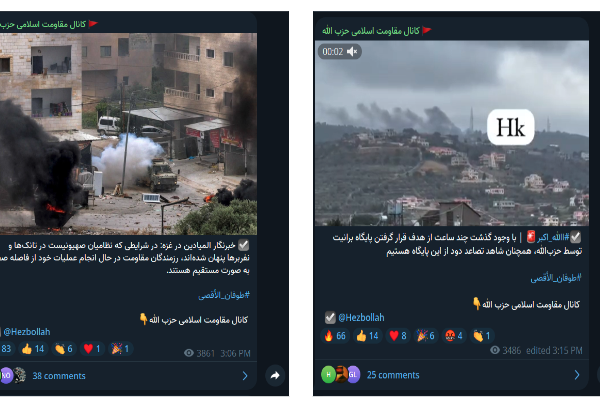Click the angry face reaction with 4
Image resolution: width=600 pixels, height=408 pixels.
(454, 336)
